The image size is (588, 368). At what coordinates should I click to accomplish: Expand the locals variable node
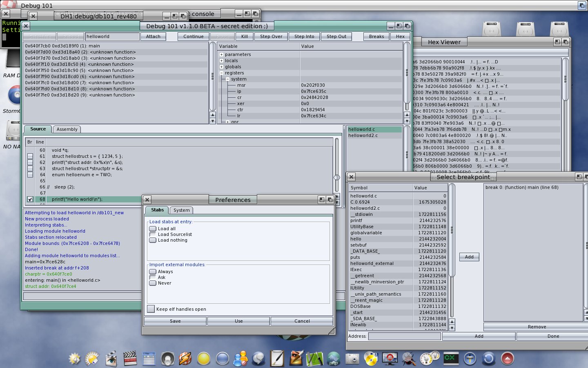pos(221,61)
